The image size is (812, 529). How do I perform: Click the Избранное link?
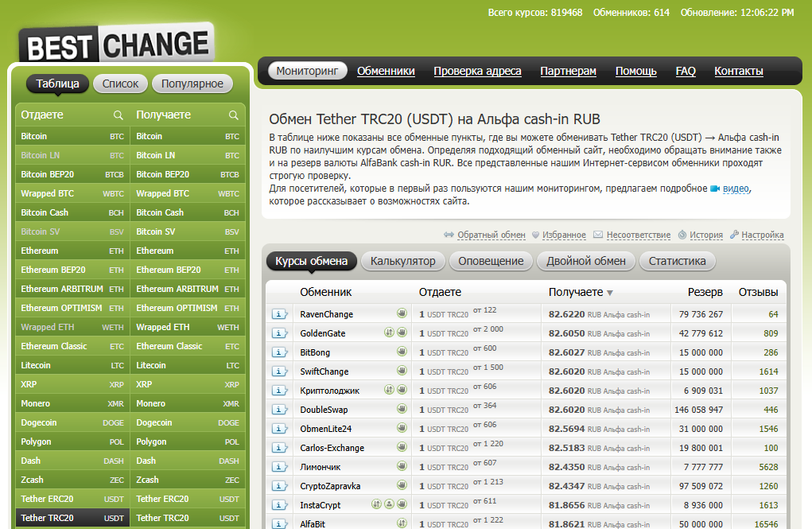click(x=564, y=235)
